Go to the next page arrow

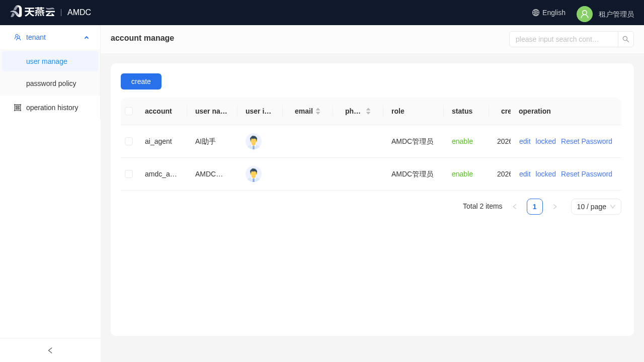click(x=555, y=207)
